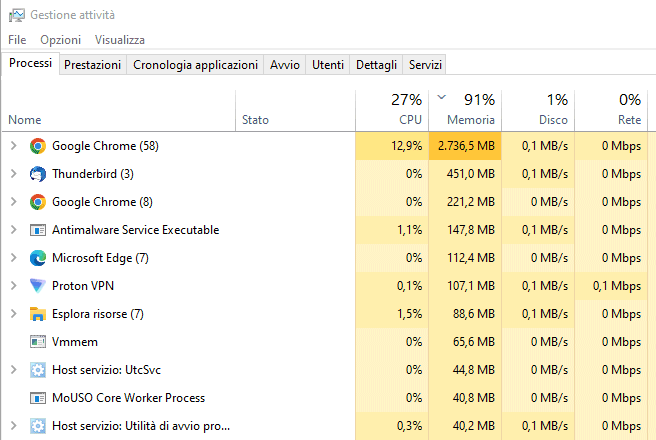Image resolution: width=656 pixels, height=440 pixels.
Task: Click the Microsoft Edge process icon
Action: point(38,258)
